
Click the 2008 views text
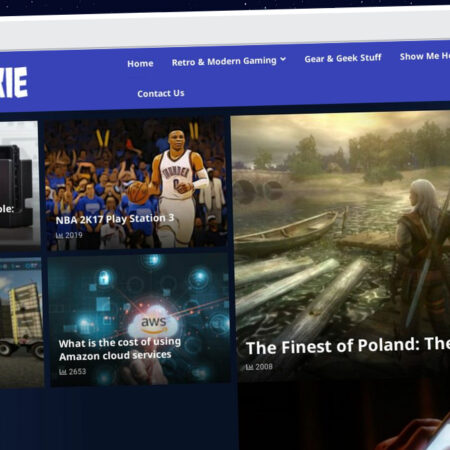coord(264,367)
